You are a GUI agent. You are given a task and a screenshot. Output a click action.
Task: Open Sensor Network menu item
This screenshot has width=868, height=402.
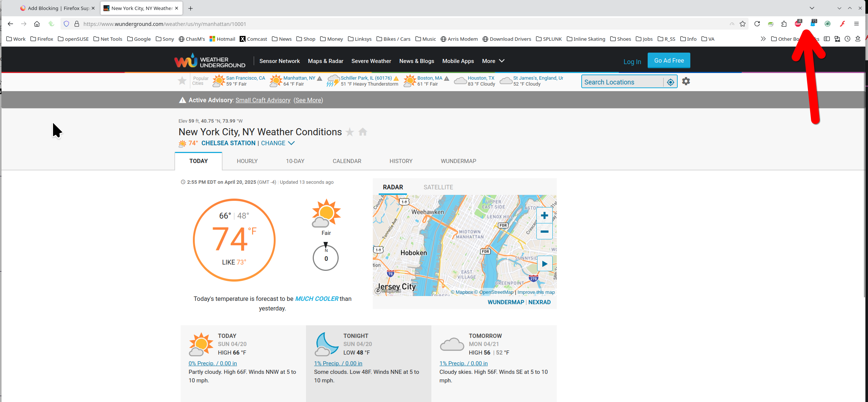pos(279,61)
